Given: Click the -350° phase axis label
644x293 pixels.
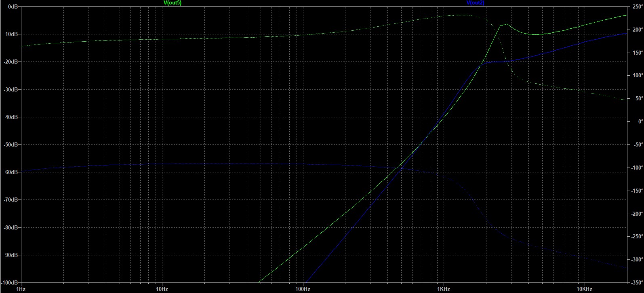Looking at the screenshot, I should (x=636, y=282).
